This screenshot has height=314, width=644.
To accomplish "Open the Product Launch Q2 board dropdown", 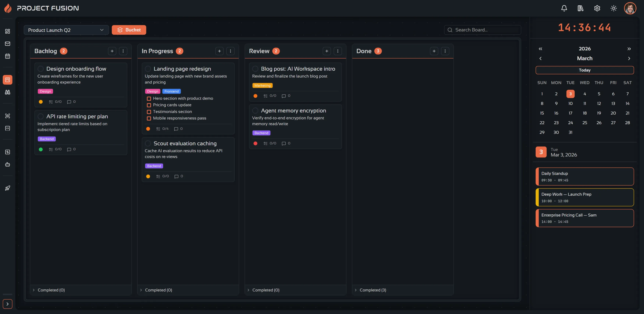I will 66,30.
